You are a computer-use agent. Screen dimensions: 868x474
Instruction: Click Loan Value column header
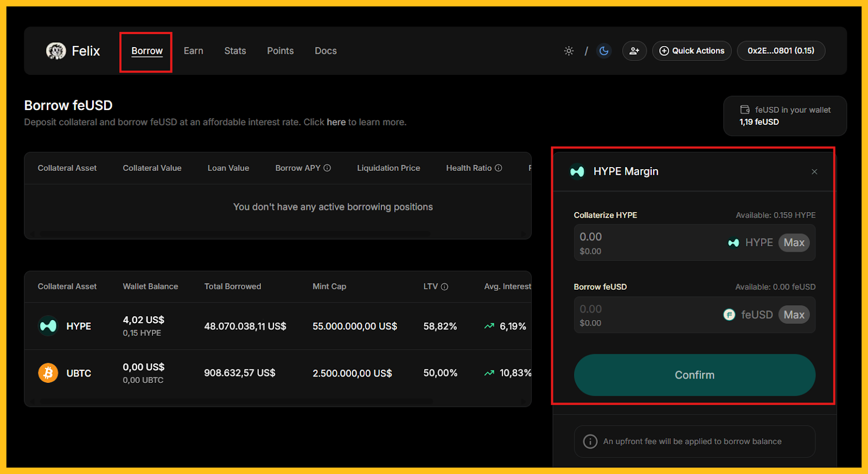click(x=228, y=168)
